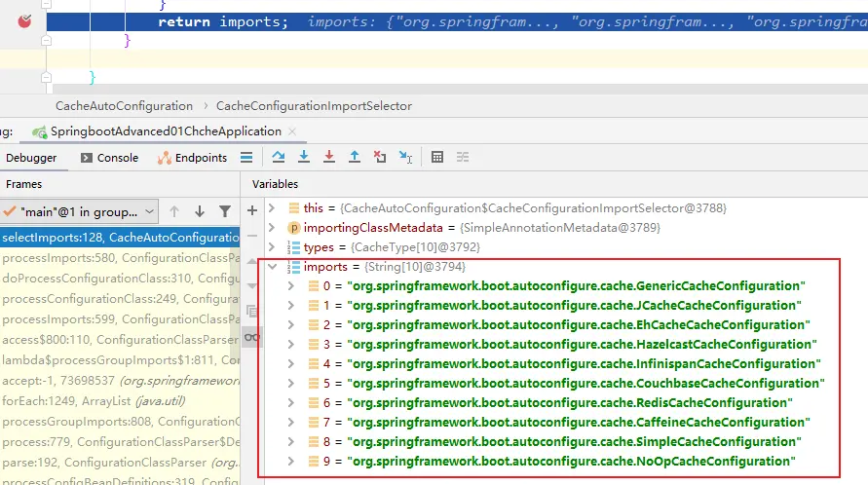This screenshot has height=485, width=868.
Task: Click the Run to Cursor icon
Action: pos(406,157)
